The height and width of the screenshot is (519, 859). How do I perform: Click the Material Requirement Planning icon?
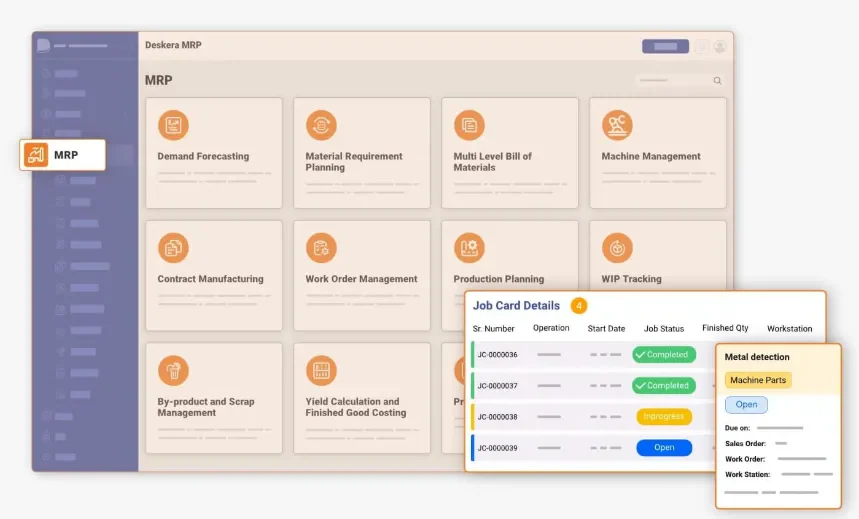pyautogui.click(x=321, y=125)
